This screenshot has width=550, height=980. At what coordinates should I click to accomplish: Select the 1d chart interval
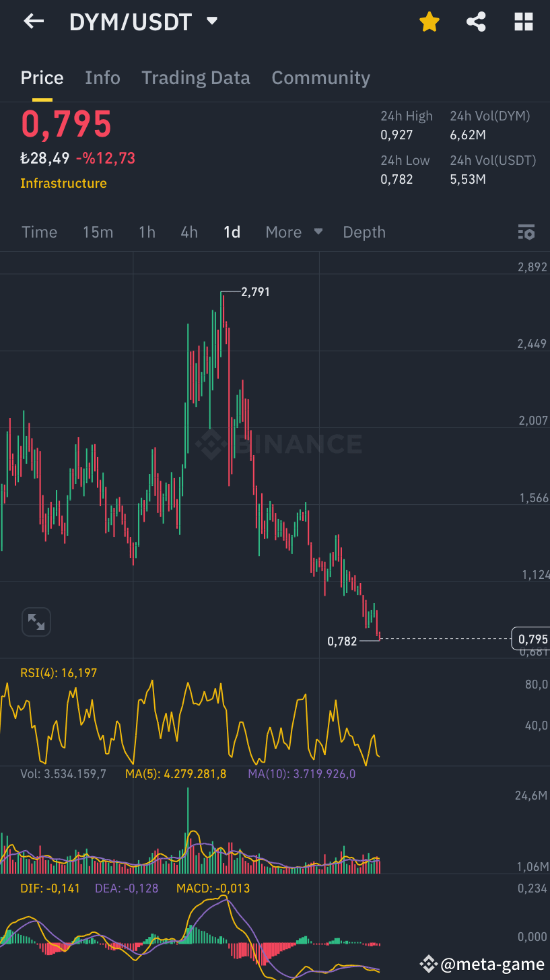(x=232, y=232)
